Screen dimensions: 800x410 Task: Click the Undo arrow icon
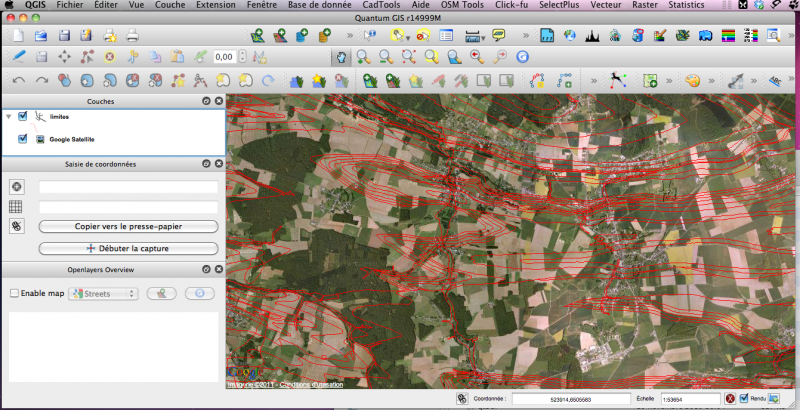click(18, 79)
